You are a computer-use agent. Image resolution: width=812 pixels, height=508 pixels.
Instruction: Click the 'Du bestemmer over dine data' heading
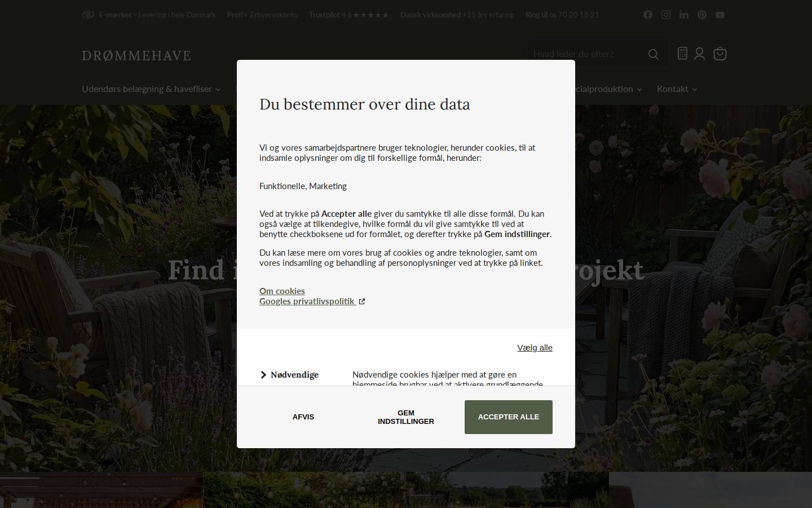(x=365, y=104)
